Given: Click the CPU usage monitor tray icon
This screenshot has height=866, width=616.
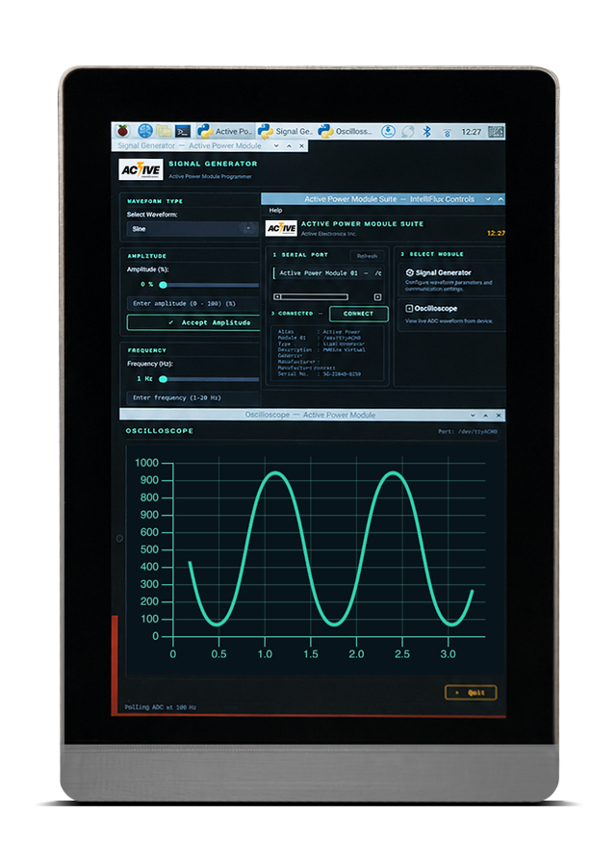Looking at the screenshot, I should pyautogui.click(x=496, y=132).
